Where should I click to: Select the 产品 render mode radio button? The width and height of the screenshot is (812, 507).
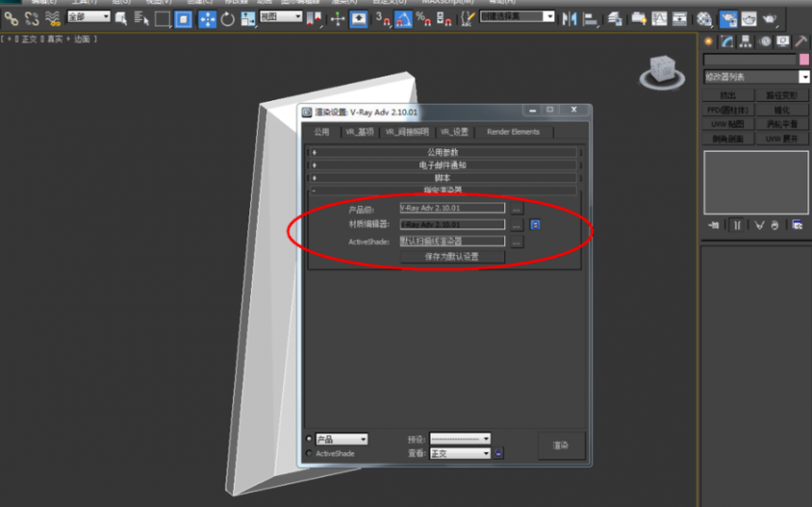tap(309, 439)
